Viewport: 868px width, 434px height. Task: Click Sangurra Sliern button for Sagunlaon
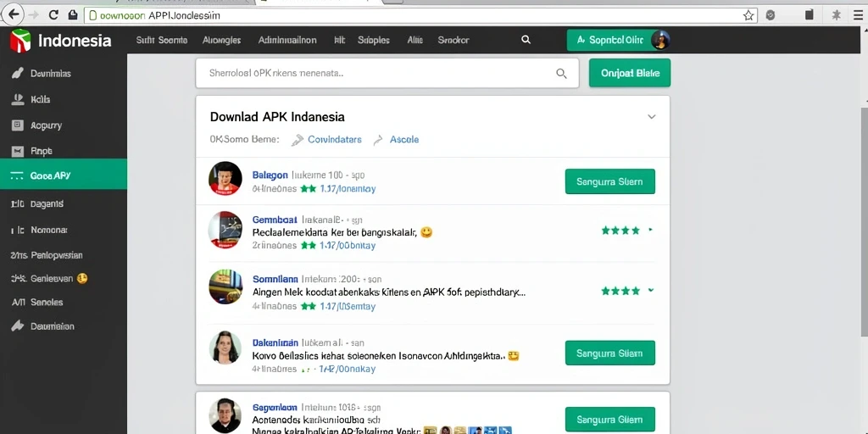click(610, 419)
